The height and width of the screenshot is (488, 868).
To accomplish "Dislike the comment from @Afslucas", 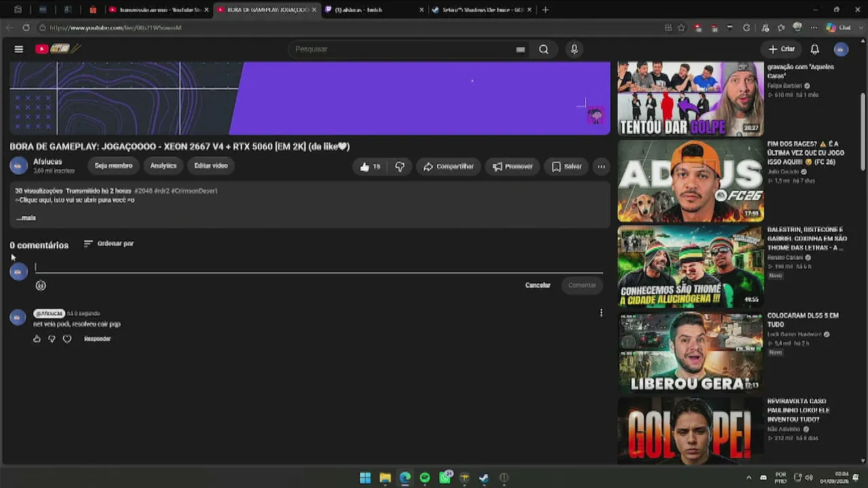I will click(x=52, y=339).
